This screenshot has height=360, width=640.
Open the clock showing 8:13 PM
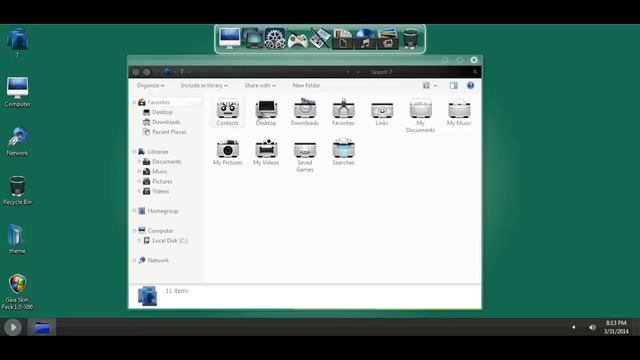point(616,327)
